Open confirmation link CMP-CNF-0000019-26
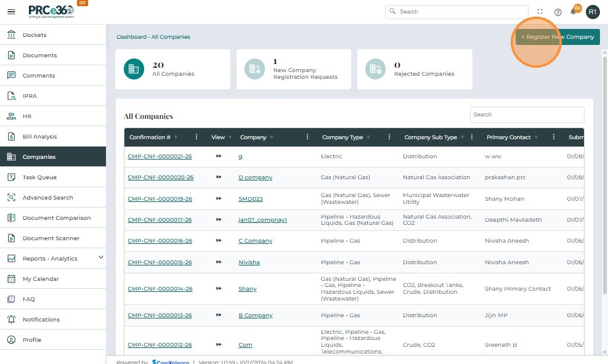This screenshot has height=364, width=608. (160, 199)
